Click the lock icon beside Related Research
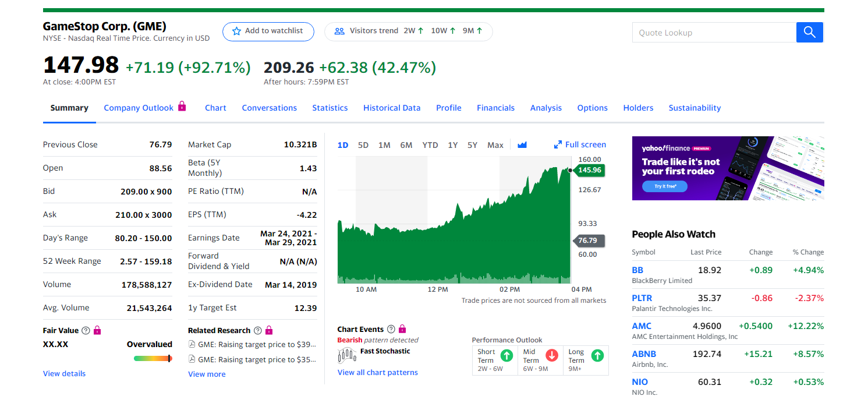 coord(269,330)
